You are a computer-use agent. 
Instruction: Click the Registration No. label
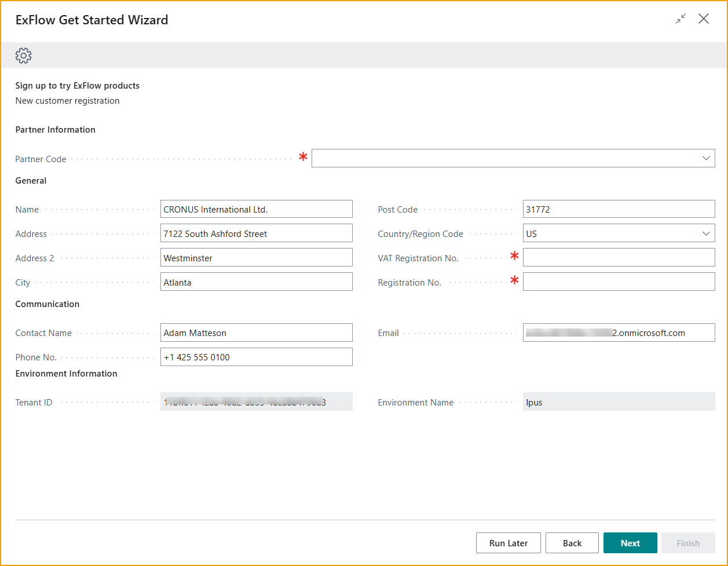coord(409,283)
